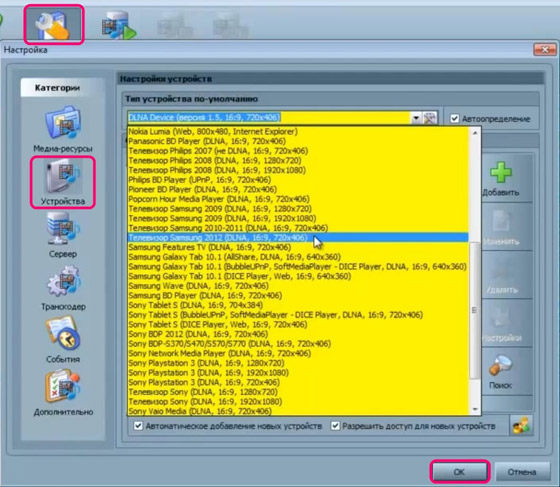
Task: Select the Устройства category
Action: click(x=63, y=182)
